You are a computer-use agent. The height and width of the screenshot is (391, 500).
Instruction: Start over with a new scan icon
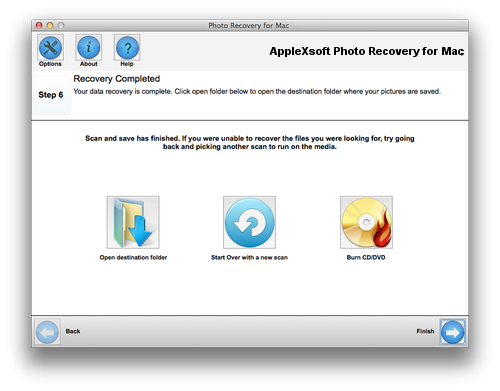[x=249, y=222]
